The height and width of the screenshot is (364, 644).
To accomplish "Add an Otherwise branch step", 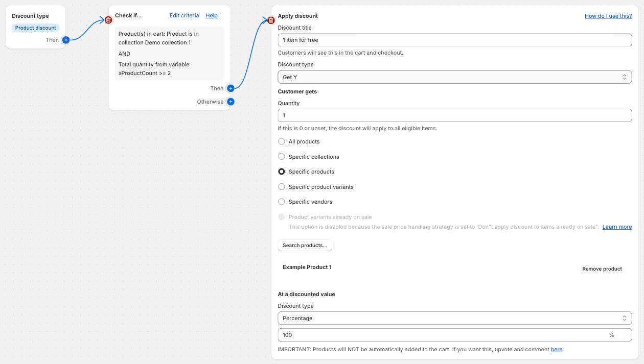I will click(x=231, y=102).
